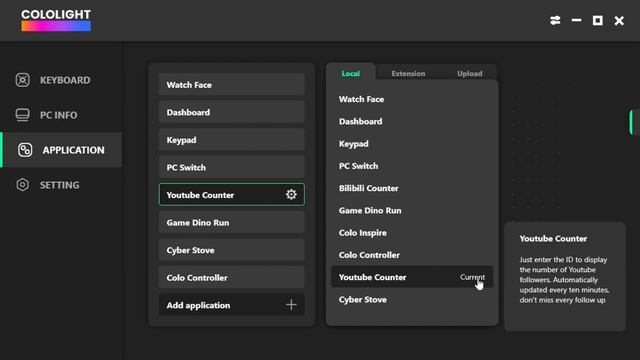Go to SETTING in the sidebar
640x360 pixels.
coord(61,185)
